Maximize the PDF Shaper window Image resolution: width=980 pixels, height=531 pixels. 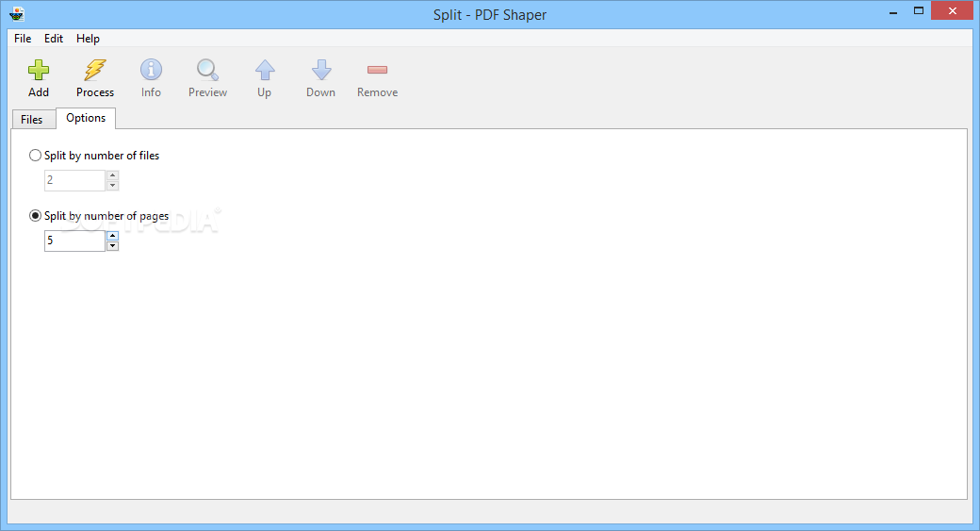click(x=918, y=11)
